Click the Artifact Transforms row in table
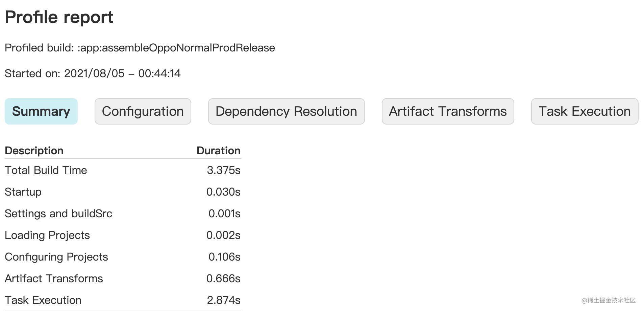The width and height of the screenshot is (644, 312). pos(123,278)
